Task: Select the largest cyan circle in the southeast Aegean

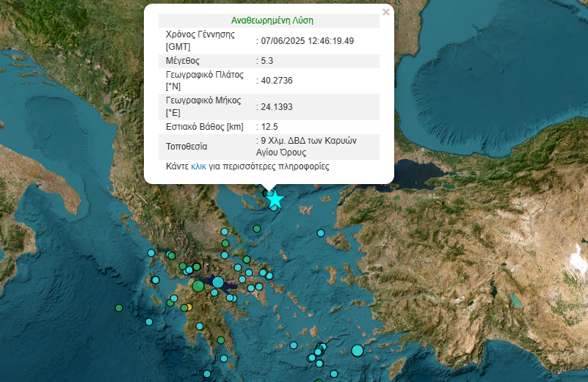Action: click(x=357, y=350)
